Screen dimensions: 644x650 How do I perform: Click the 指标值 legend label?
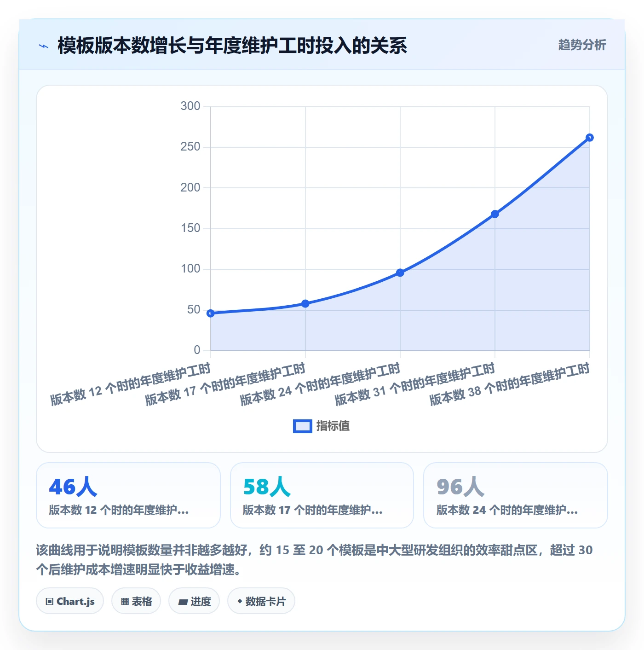tap(333, 426)
